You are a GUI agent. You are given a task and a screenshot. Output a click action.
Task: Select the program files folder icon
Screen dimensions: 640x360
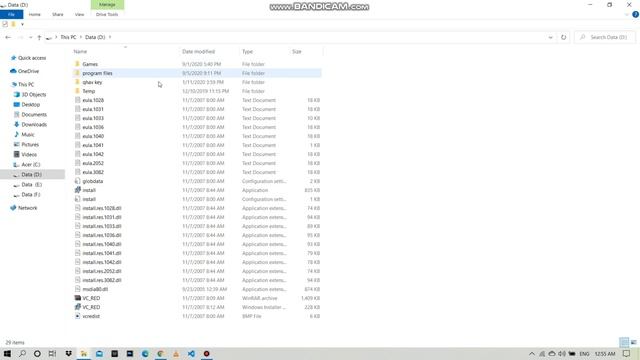[x=77, y=73]
